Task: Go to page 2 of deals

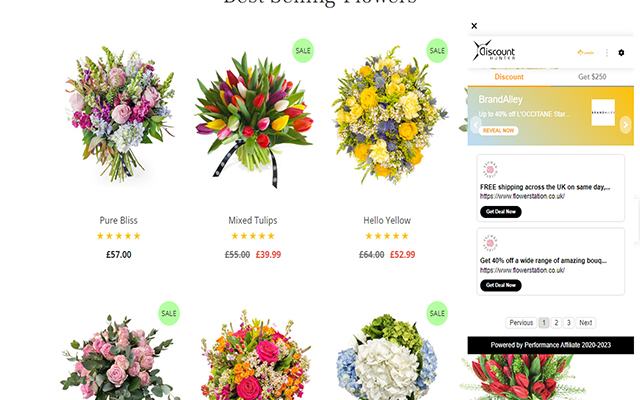Action: pos(556,323)
